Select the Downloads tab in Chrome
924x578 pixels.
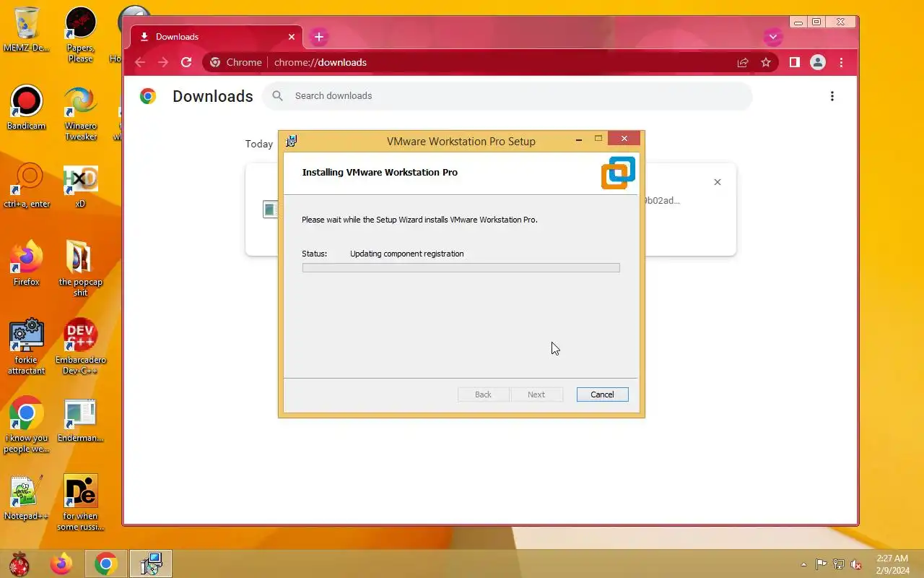217,37
